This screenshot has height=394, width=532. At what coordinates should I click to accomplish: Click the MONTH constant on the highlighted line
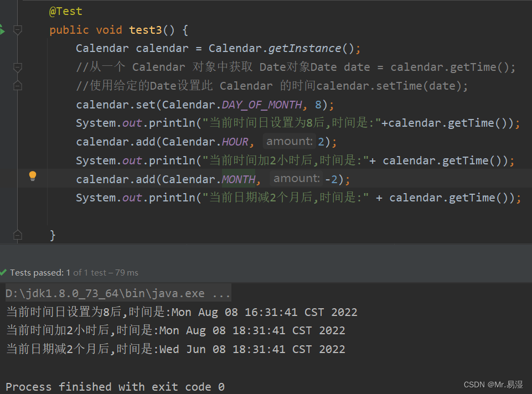click(x=239, y=178)
